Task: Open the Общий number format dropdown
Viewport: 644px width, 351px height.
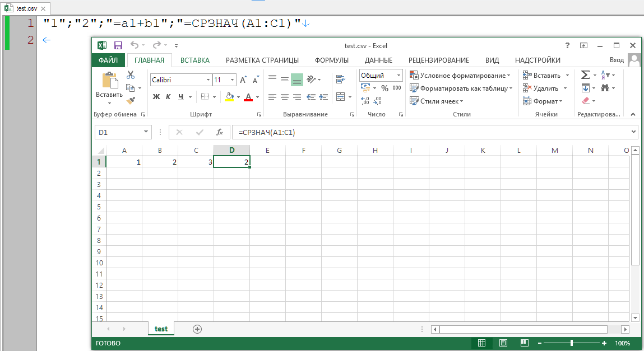Action: coord(399,76)
